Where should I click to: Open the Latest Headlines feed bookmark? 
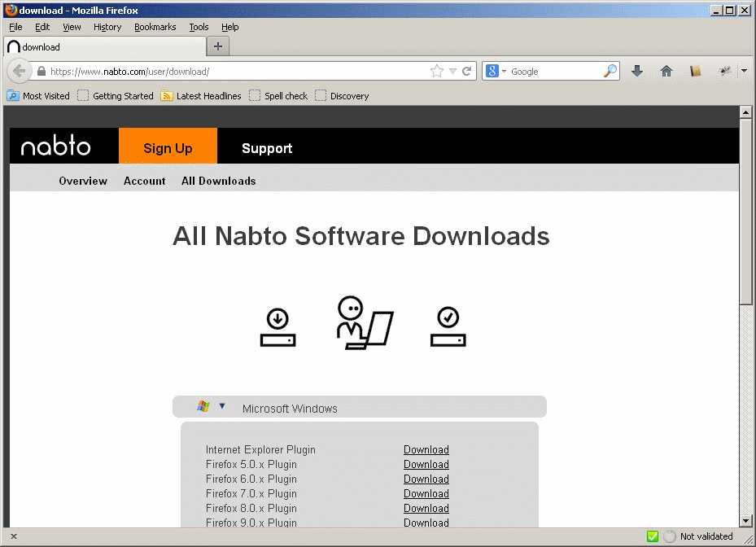coord(201,96)
